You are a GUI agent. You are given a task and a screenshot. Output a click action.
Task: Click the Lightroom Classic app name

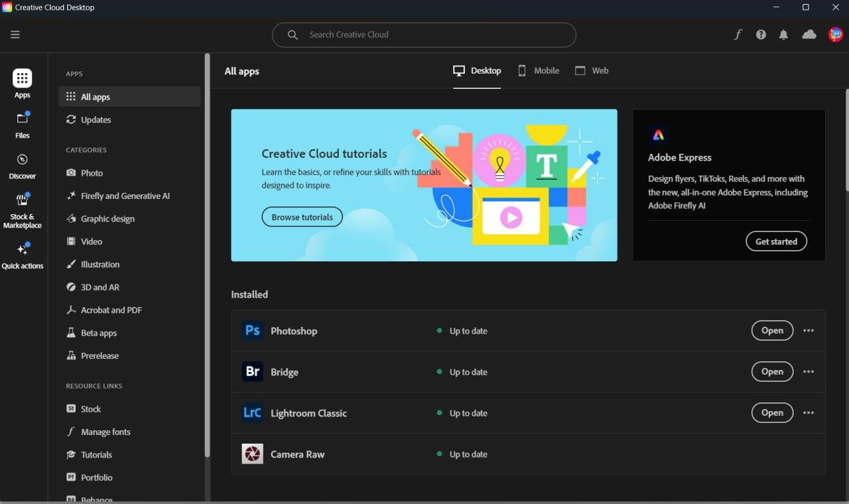(x=308, y=413)
